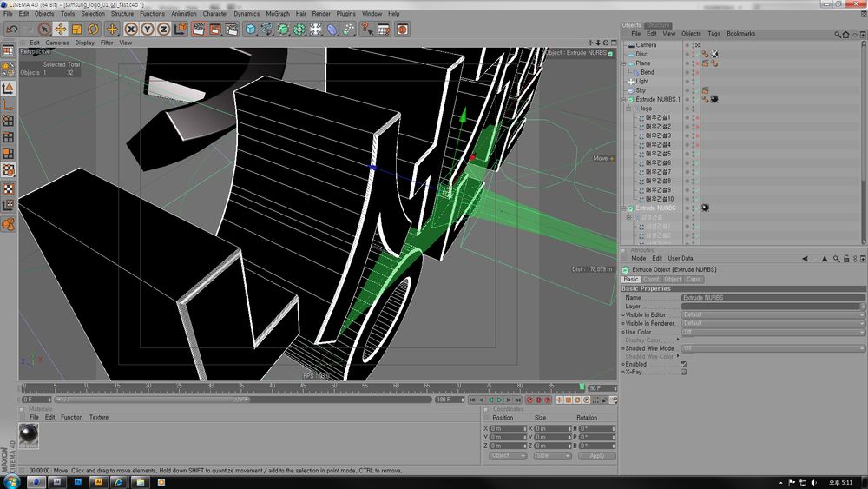Switch to the Structure tab
The image size is (868, 489).
658,25
